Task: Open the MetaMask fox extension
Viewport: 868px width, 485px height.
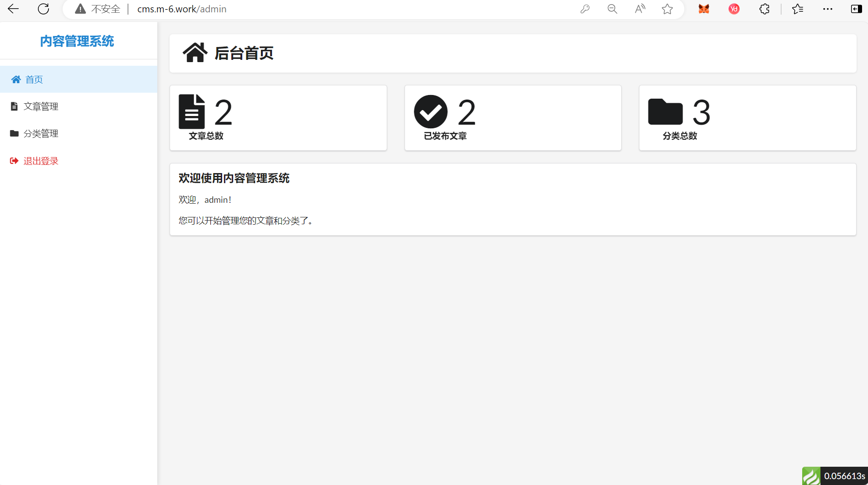Action: pyautogui.click(x=703, y=9)
